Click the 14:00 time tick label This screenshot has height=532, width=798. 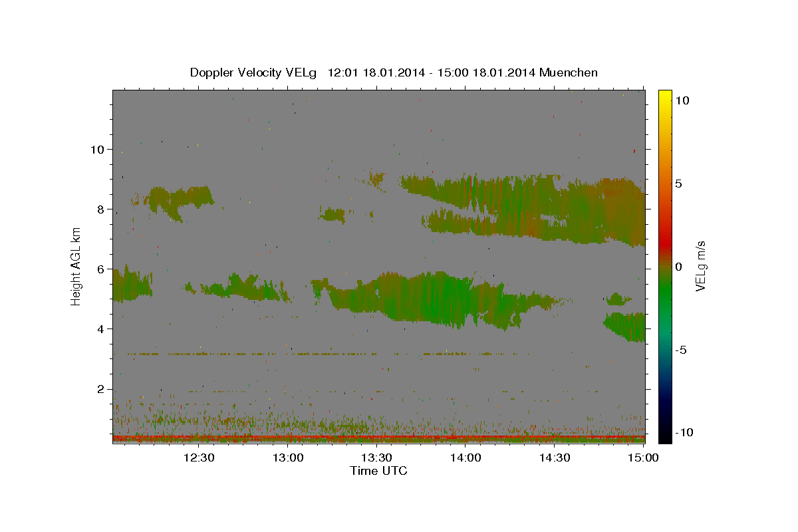(x=465, y=458)
